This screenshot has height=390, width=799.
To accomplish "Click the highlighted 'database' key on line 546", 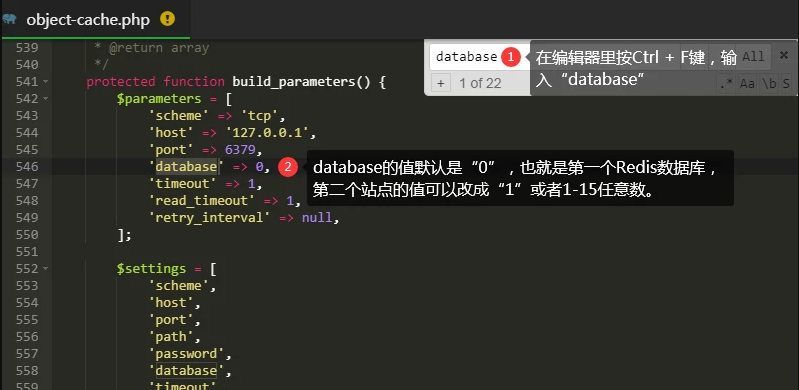I will tap(187, 167).
